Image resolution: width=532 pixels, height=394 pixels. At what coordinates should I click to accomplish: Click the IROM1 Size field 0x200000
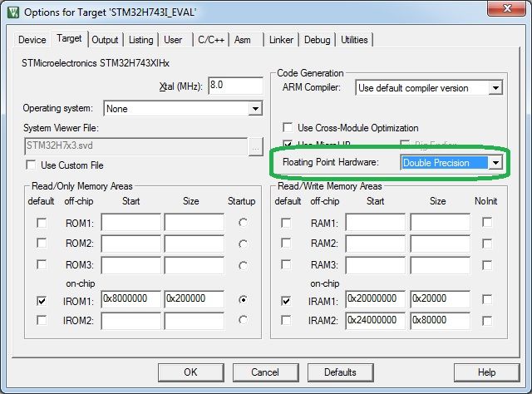tap(194, 299)
